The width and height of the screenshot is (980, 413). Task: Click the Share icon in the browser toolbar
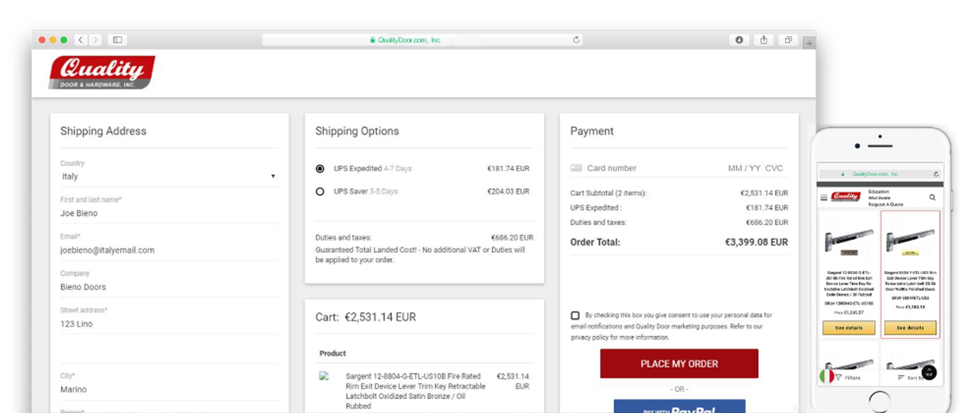pyautogui.click(x=764, y=40)
